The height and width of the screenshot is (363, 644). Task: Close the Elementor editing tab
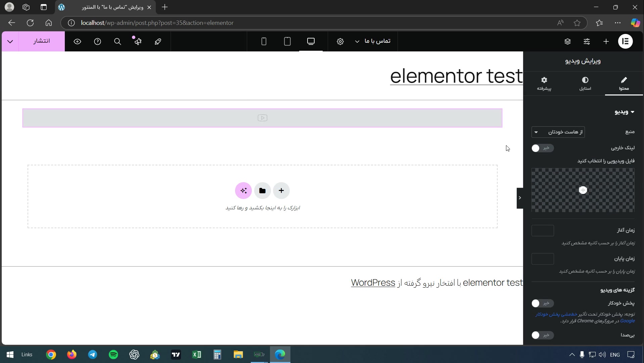coord(149,7)
